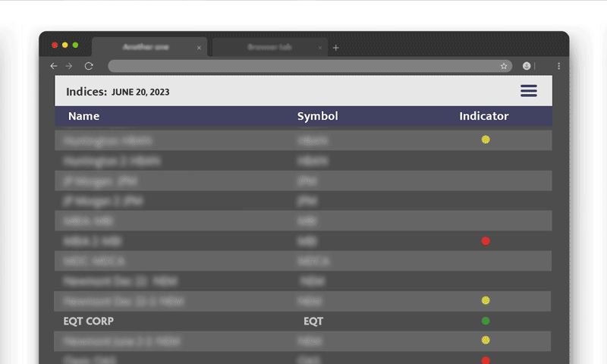The image size is (607, 364).
Task: Open the browser profile avatar icon
Action: click(x=527, y=66)
